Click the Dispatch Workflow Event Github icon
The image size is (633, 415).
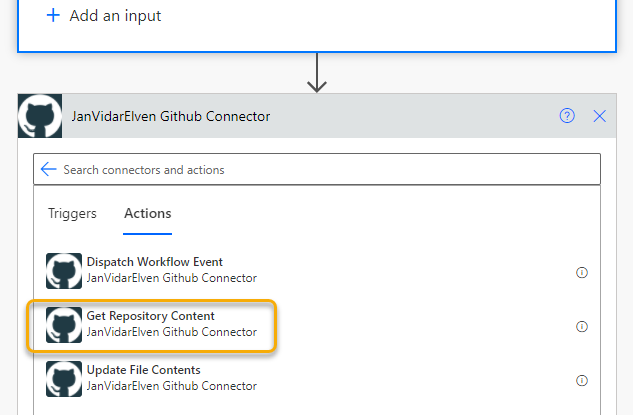coord(64,271)
